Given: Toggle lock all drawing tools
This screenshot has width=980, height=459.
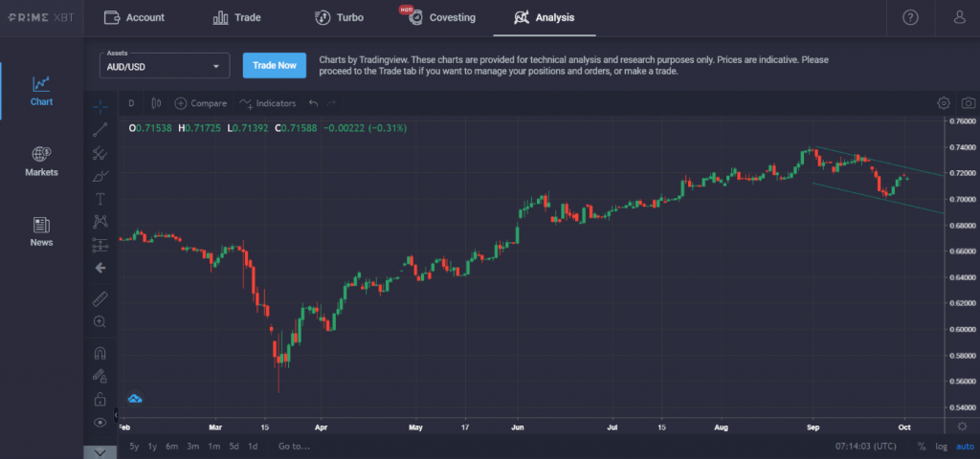Looking at the screenshot, I should (x=100, y=399).
